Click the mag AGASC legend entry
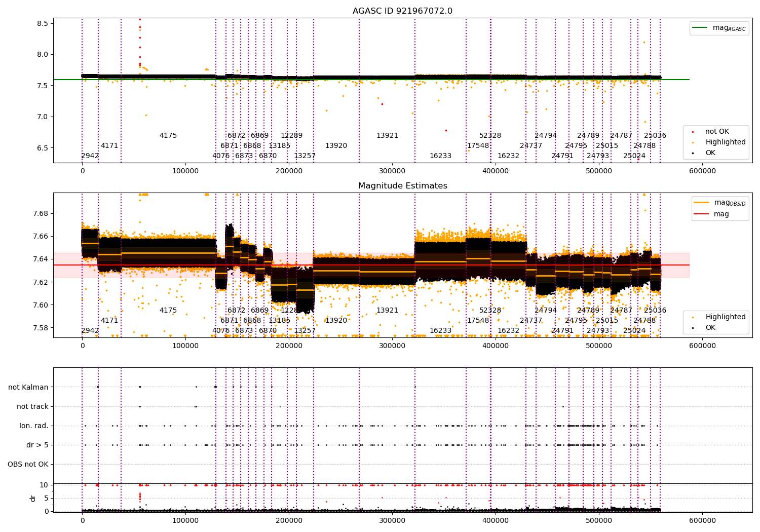The image size is (760, 532). tap(719, 28)
